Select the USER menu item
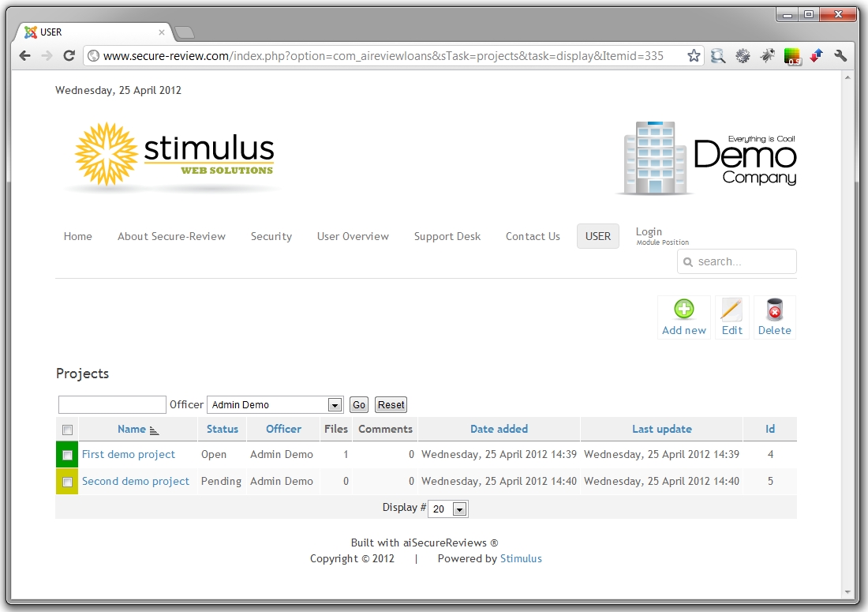Screen dimensions: 868x612 pos(597,236)
